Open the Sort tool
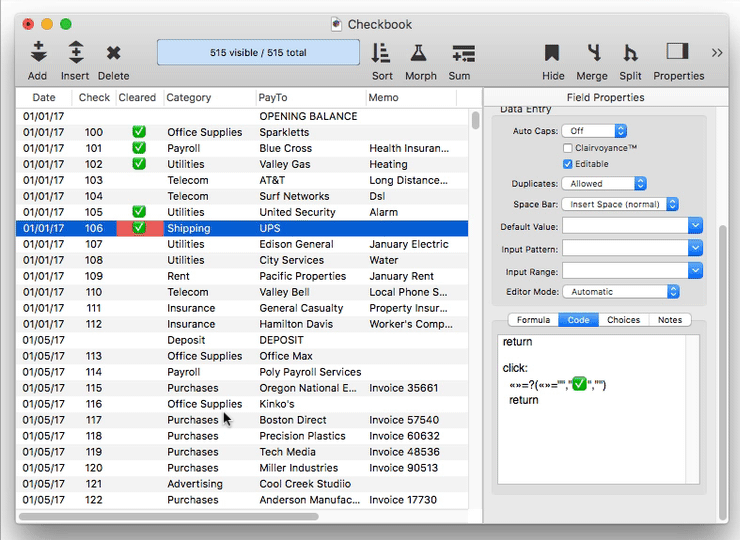This screenshot has height=540, width=740. pos(382,53)
